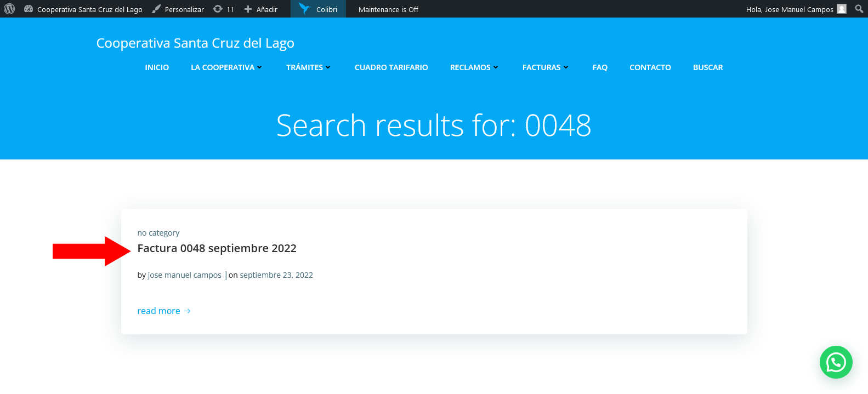
Task: Open the Contacto page from the menu
Action: click(x=650, y=67)
